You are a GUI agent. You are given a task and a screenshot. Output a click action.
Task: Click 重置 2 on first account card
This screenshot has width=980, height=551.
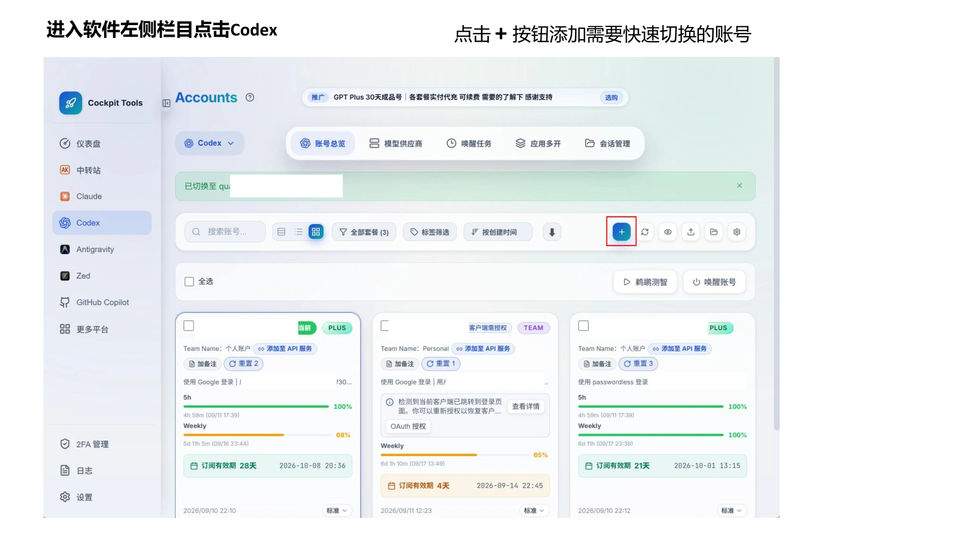pyautogui.click(x=244, y=364)
